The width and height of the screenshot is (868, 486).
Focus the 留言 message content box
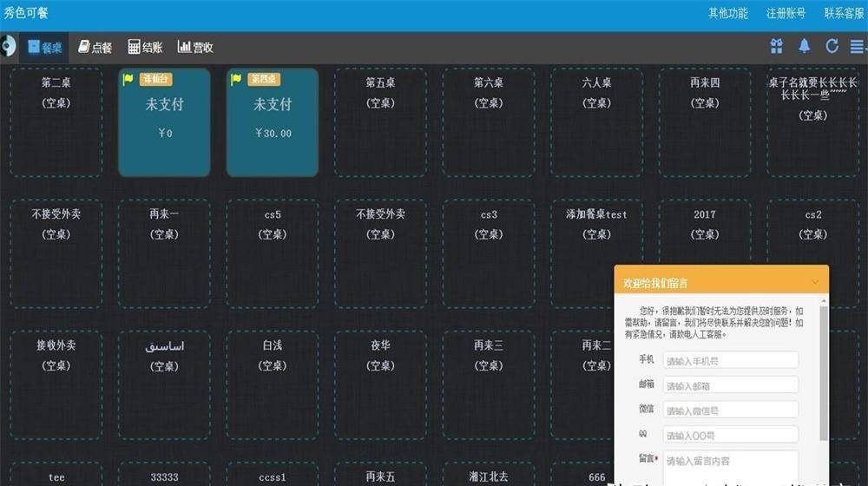731,469
